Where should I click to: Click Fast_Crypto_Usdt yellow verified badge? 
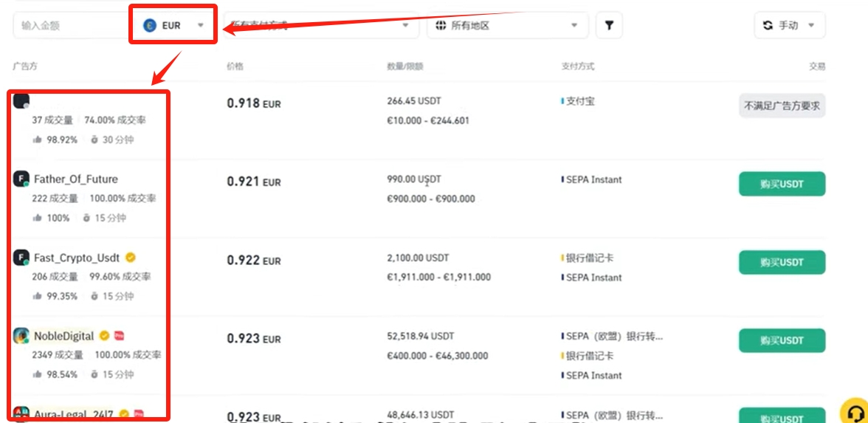131,258
